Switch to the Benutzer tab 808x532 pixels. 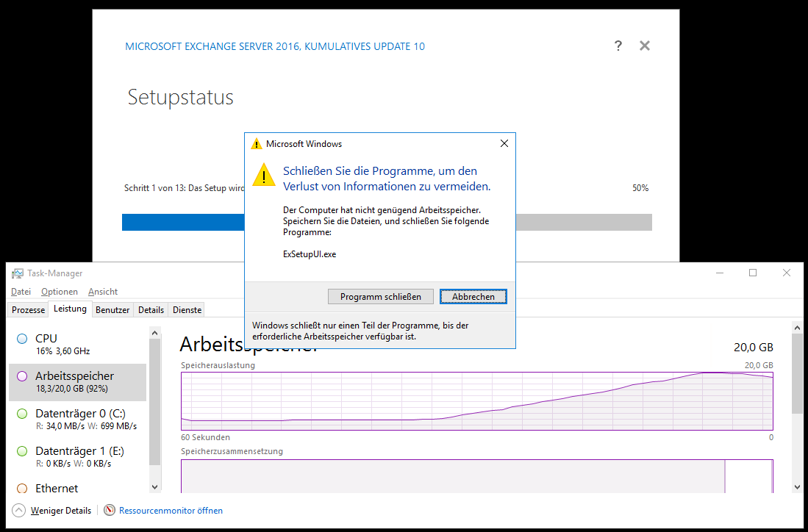point(112,310)
